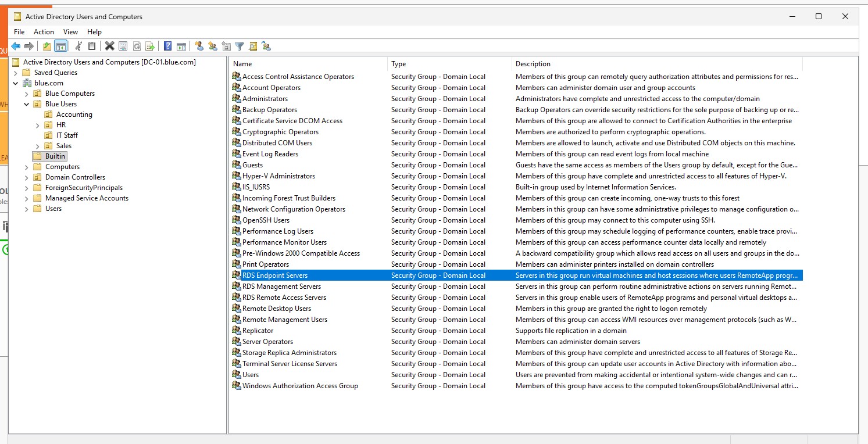Click the funnel Filter Options icon
Viewport: 868px width, 444px height.
pos(239,46)
